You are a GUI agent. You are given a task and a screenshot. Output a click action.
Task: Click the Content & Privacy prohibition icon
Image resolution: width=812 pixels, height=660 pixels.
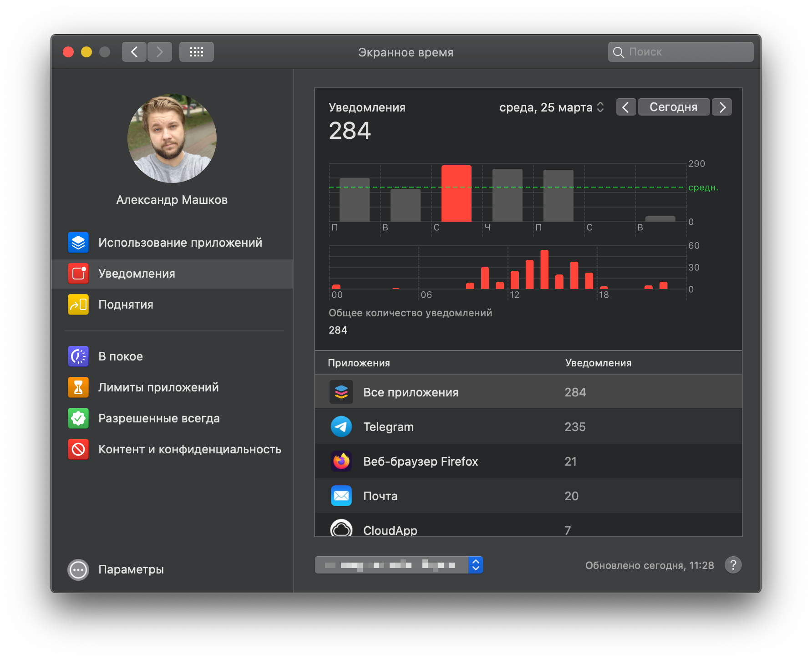[x=78, y=449]
